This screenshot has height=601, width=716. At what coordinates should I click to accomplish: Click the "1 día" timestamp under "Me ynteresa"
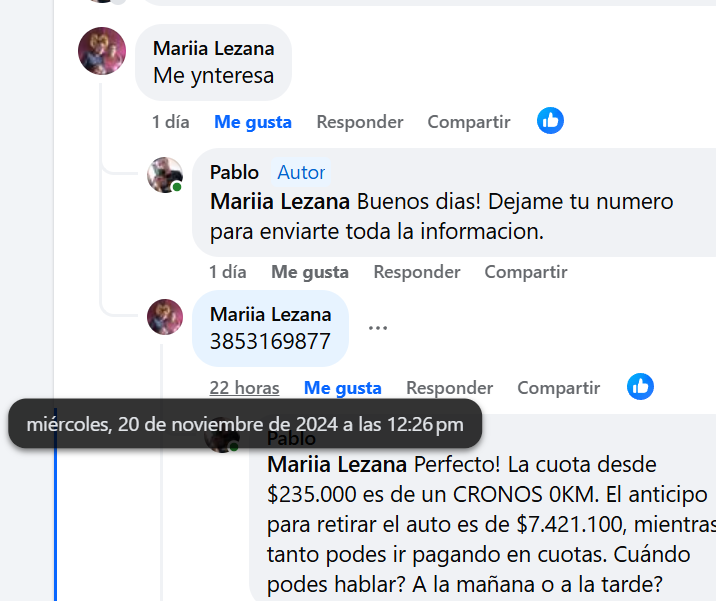click(x=171, y=122)
